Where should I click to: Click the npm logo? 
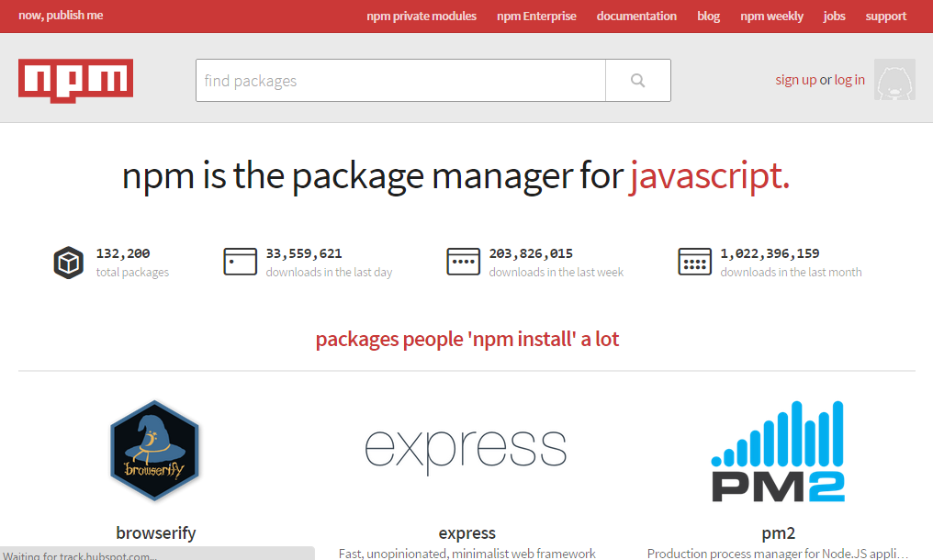(75, 81)
